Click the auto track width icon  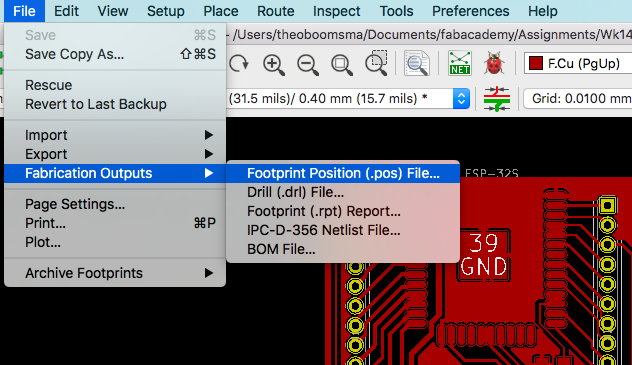pos(497,99)
